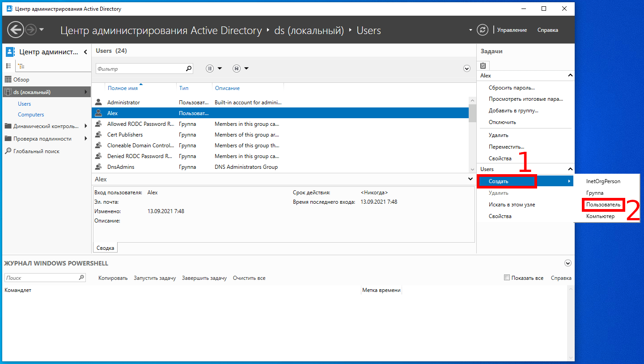
Task: Select the Administrator user row
Action: pyautogui.click(x=123, y=103)
